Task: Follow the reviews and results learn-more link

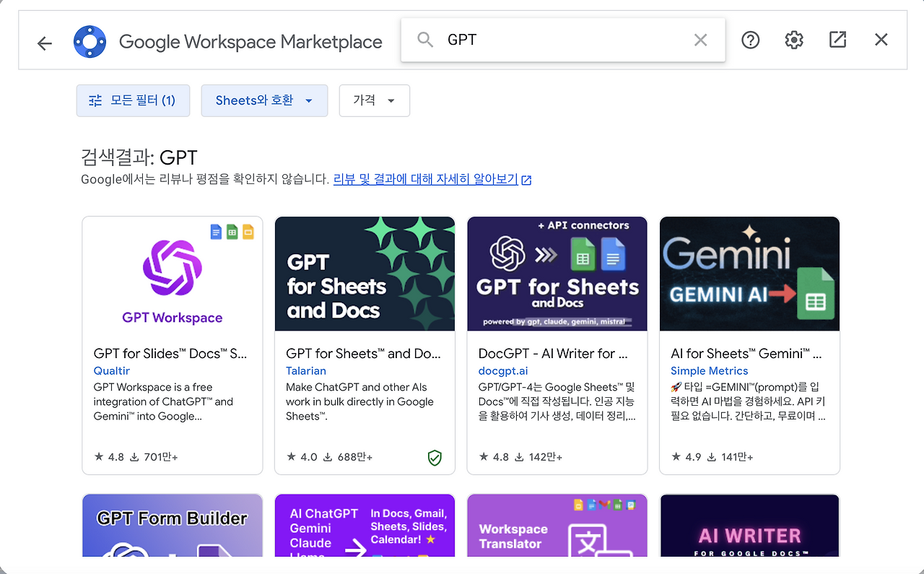Action: click(x=432, y=179)
